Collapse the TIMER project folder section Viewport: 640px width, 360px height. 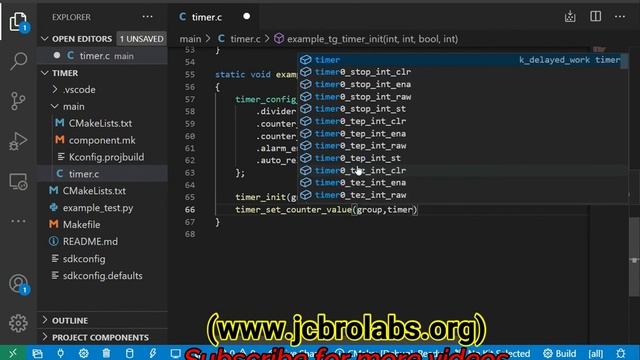pos(44,73)
